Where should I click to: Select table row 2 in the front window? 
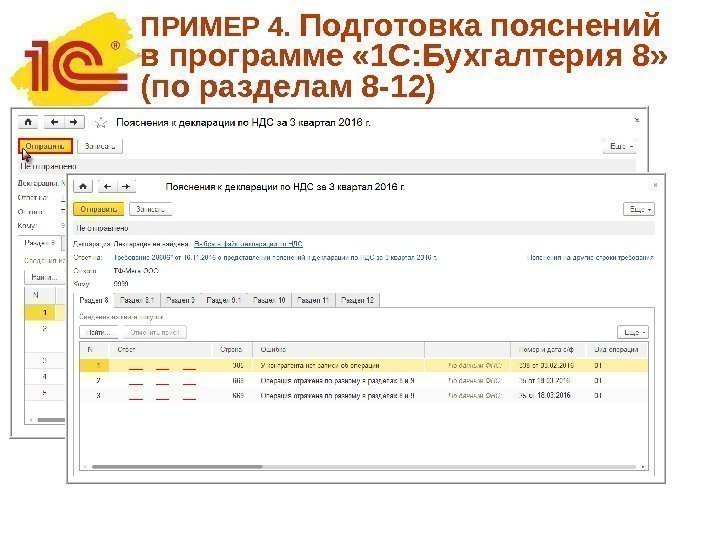[x=364, y=381]
